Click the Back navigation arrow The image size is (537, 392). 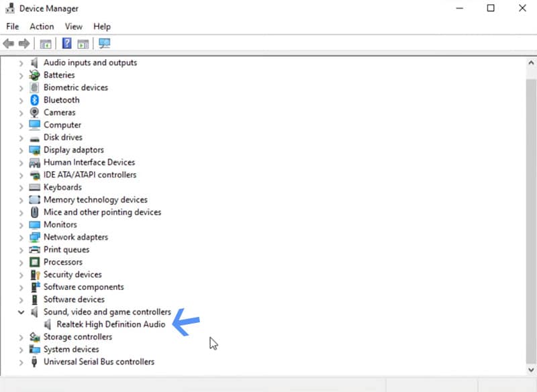[x=8, y=43]
